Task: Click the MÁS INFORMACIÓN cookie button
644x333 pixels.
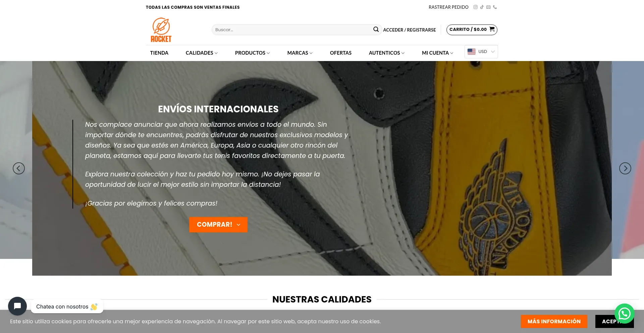Action: [554, 321]
